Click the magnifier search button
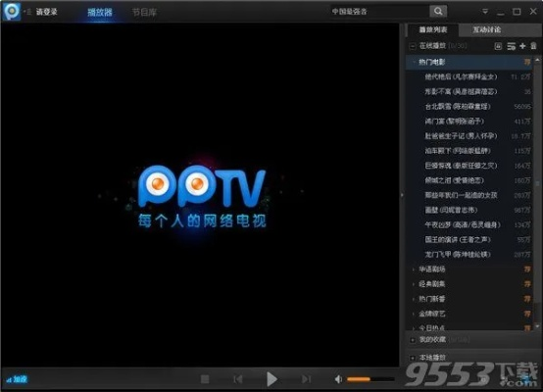 pyautogui.click(x=438, y=12)
